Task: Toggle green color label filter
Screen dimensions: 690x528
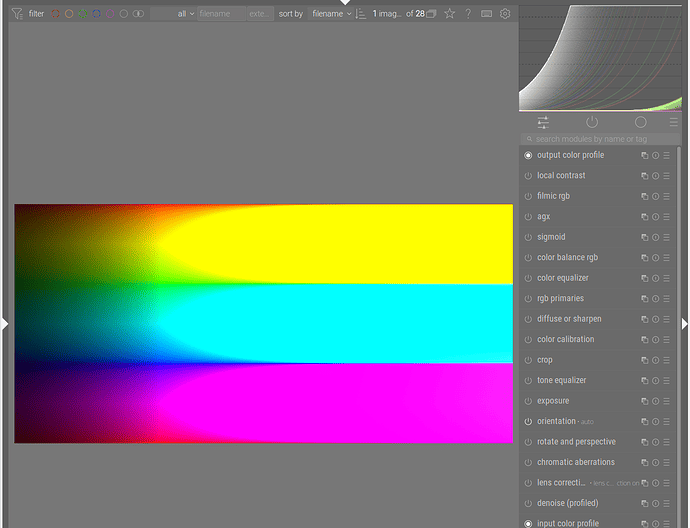Action: (x=83, y=14)
